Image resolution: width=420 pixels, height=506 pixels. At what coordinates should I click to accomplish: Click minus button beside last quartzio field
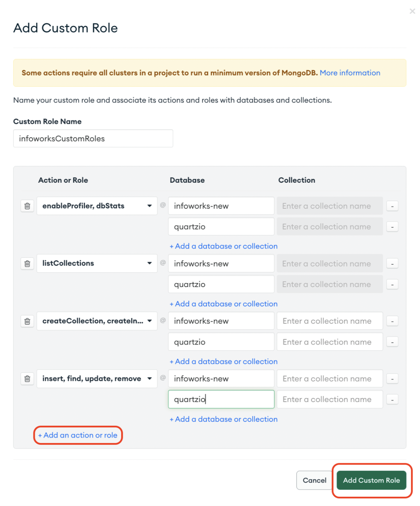392,400
